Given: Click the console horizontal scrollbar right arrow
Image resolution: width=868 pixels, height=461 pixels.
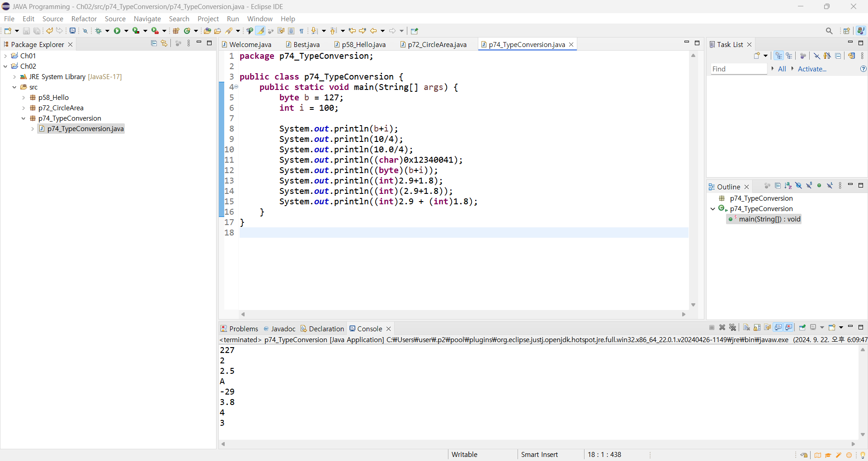Looking at the screenshot, I should [854, 444].
